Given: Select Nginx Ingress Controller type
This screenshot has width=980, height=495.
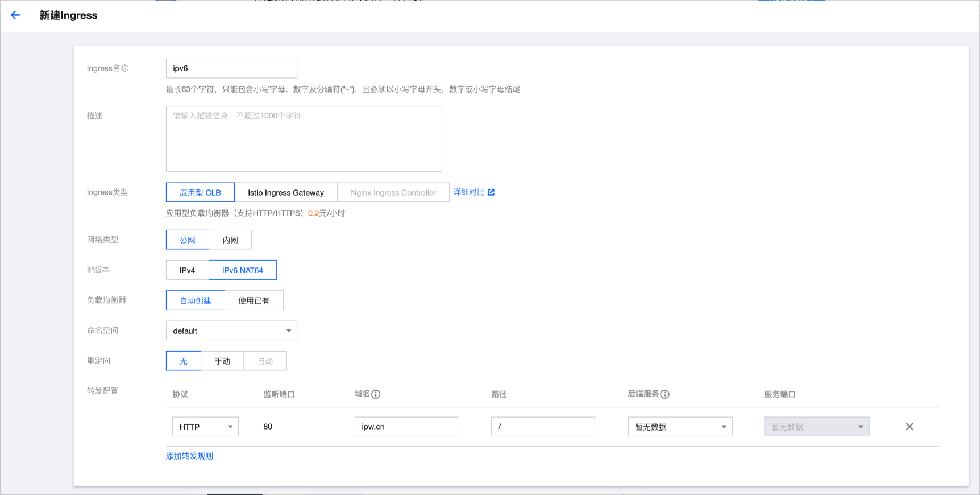Looking at the screenshot, I should tap(393, 192).
